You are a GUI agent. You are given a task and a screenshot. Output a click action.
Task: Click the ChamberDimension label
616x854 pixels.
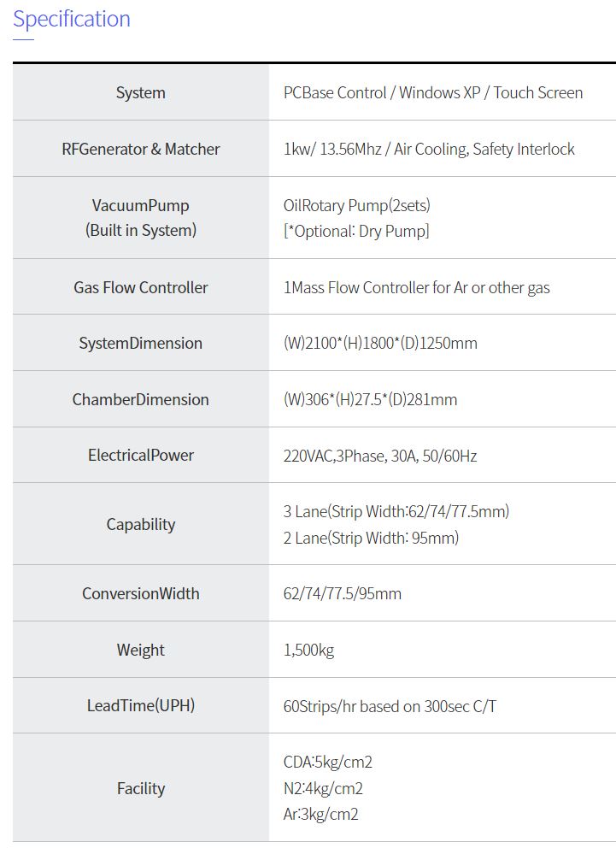click(x=141, y=399)
